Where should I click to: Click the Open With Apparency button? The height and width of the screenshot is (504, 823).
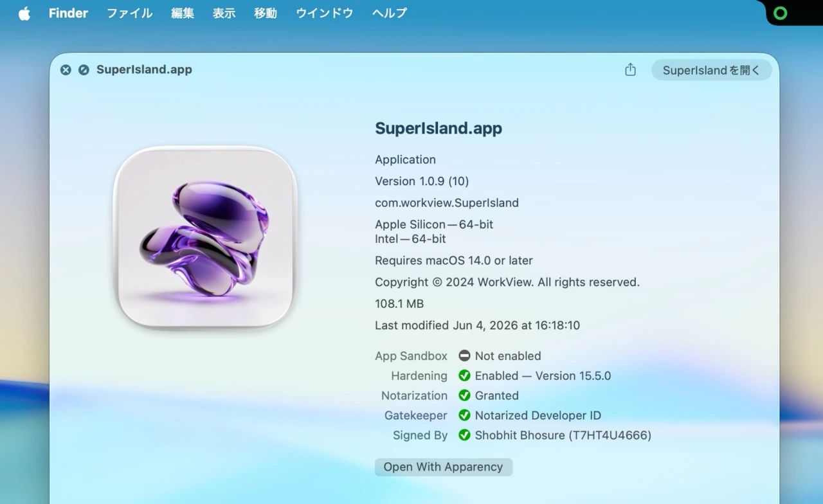click(444, 467)
